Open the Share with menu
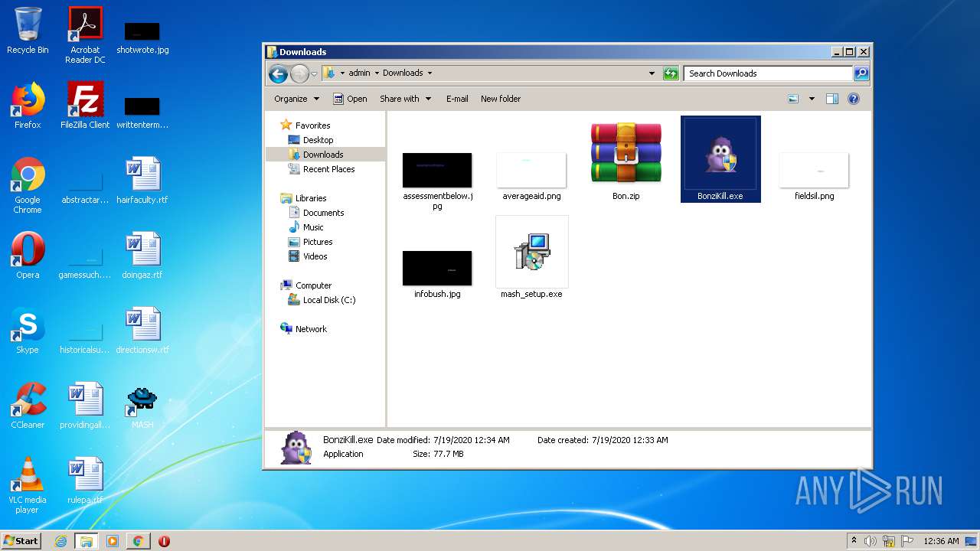The width and height of the screenshot is (980, 551). (x=405, y=99)
